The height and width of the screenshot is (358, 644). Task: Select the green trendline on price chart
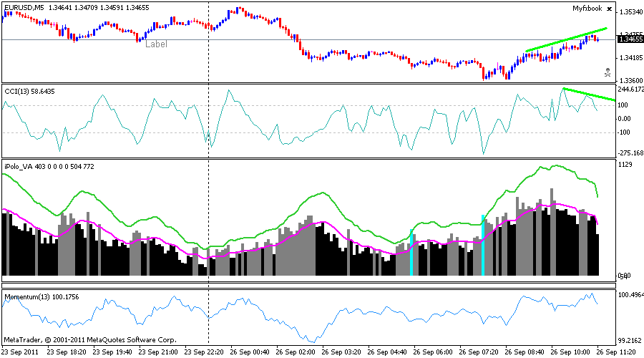pos(565,39)
